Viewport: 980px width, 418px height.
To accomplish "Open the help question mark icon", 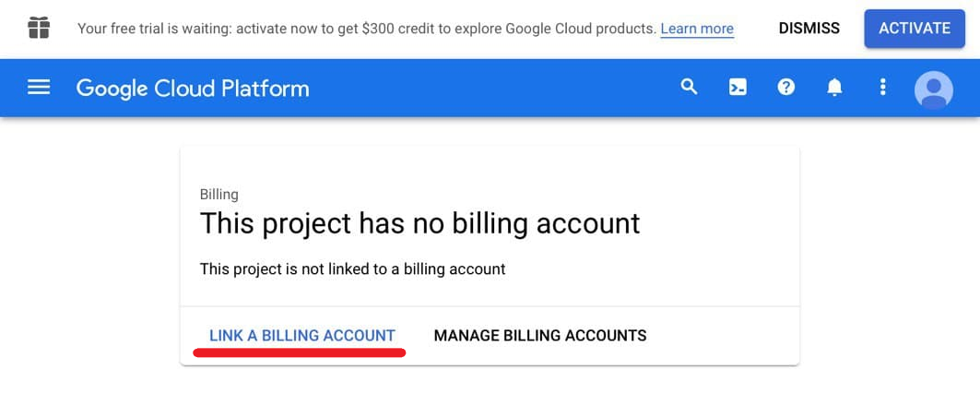I will tap(785, 87).
